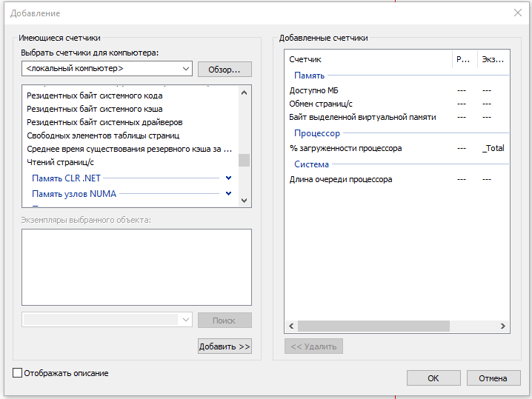Viewport: 532px width, 399px height.
Task: Select added counter 'Доступно МБ'
Action: 314,90
